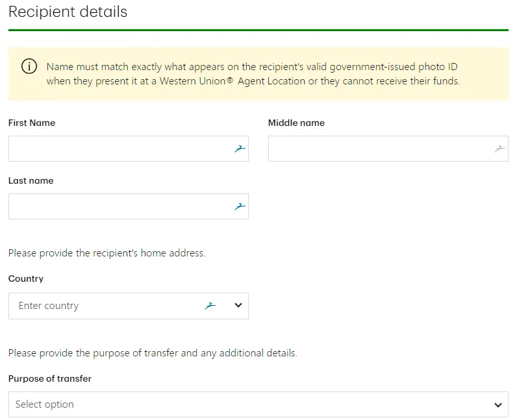This screenshot has width=517, height=420.
Task: Click the Middle name label
Action: (x=296, y=123)
